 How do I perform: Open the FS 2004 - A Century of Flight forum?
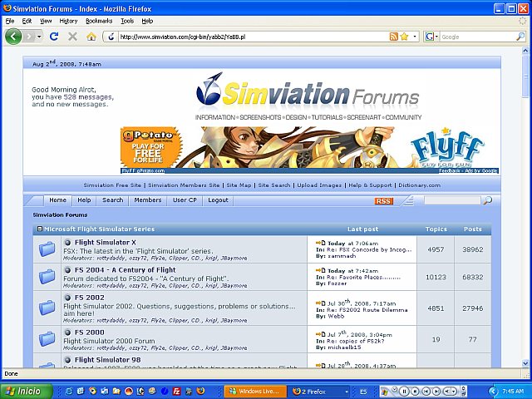coord(119,269)
